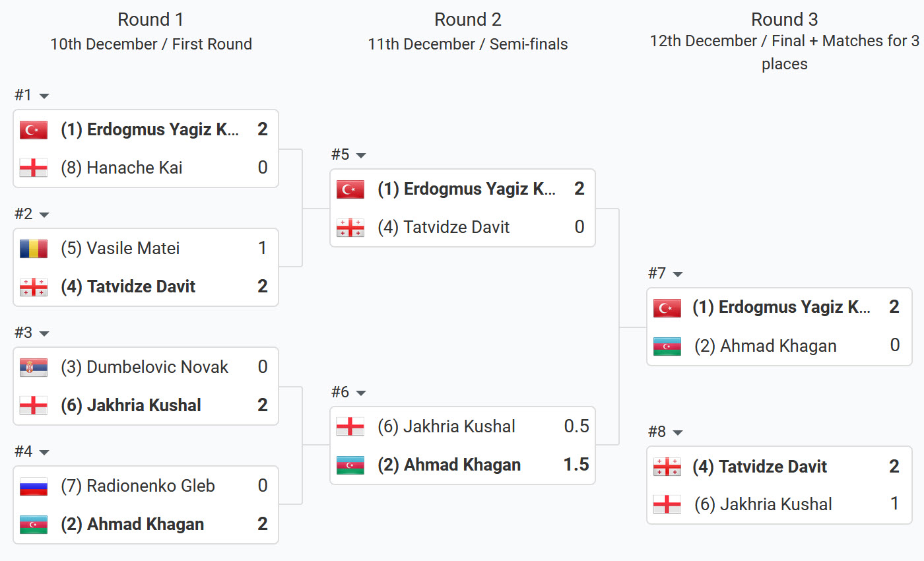Image resolution: width=924 pixels, height=561 pixels.
Task: Click England flag in match #6
Action: (x=350, y=427)
